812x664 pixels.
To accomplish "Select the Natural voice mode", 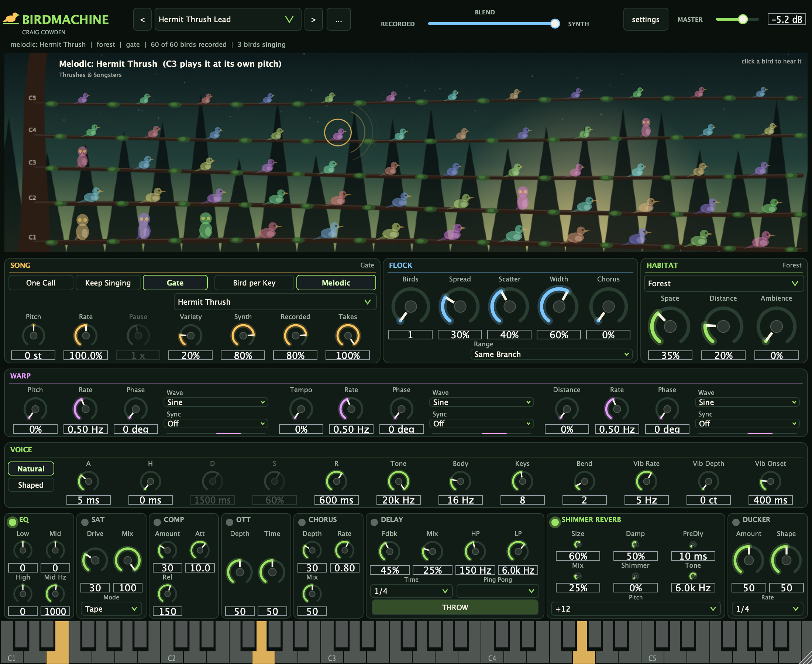I will [x=31, y=468].
